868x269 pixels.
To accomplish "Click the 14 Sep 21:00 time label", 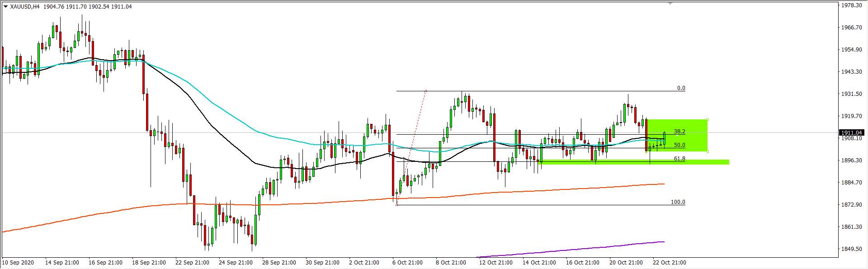I will point(62,263).
